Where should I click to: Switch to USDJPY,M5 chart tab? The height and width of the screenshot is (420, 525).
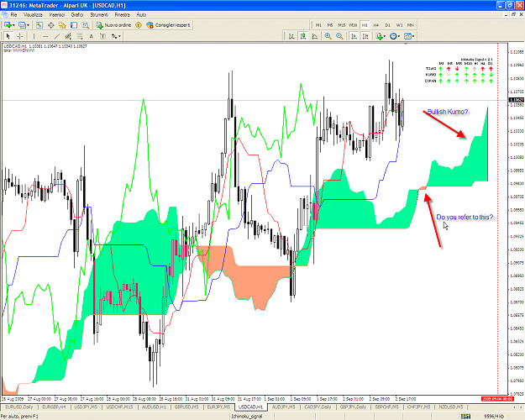click(x=86, y=407)
